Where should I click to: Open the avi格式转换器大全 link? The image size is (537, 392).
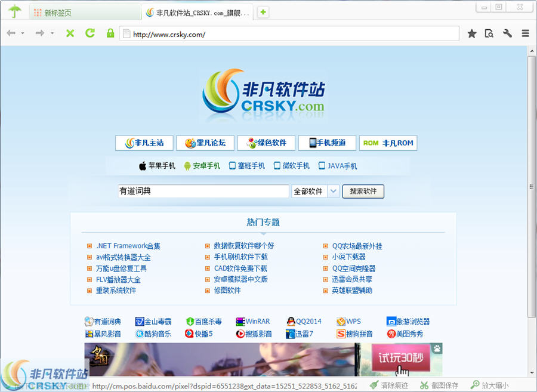(124, 257)
